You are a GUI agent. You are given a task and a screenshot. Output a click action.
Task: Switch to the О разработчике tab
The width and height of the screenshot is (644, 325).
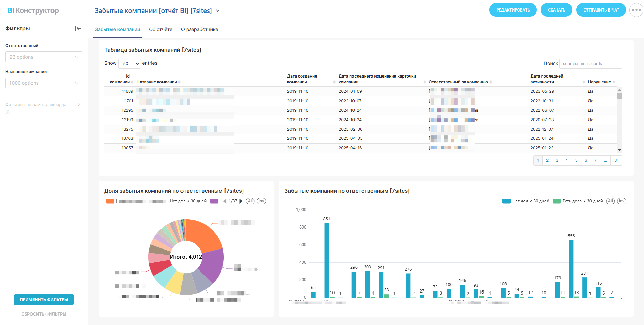tap(199, 29)
